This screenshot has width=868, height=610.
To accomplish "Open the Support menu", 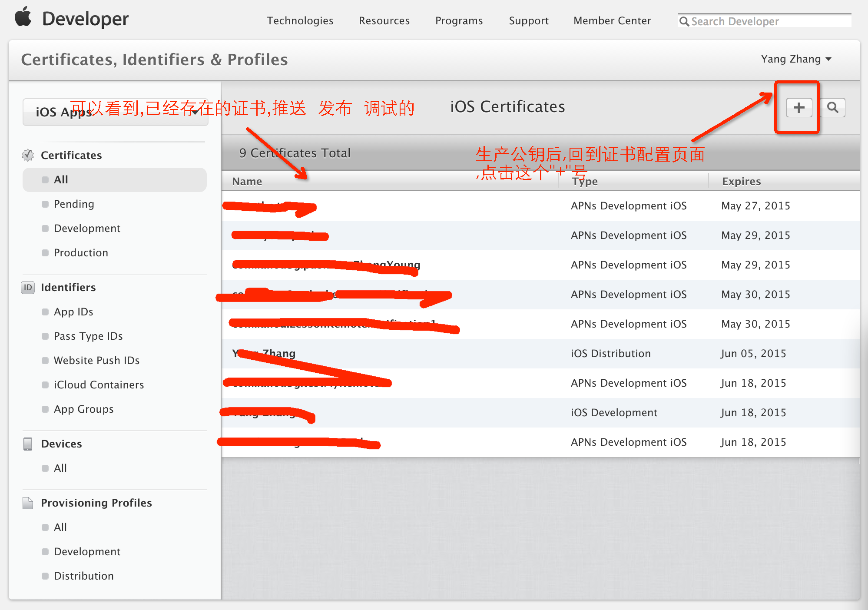I will click(529, 20).
